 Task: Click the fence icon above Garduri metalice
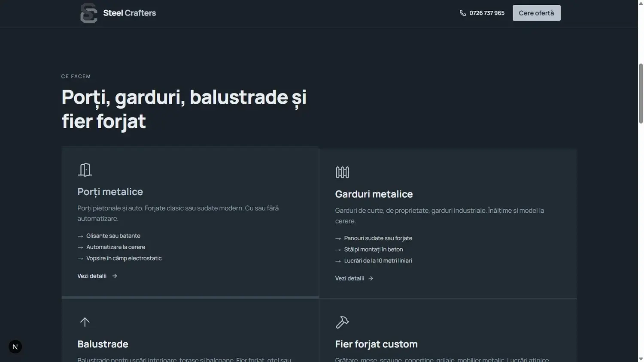click(x=342, y=172)
